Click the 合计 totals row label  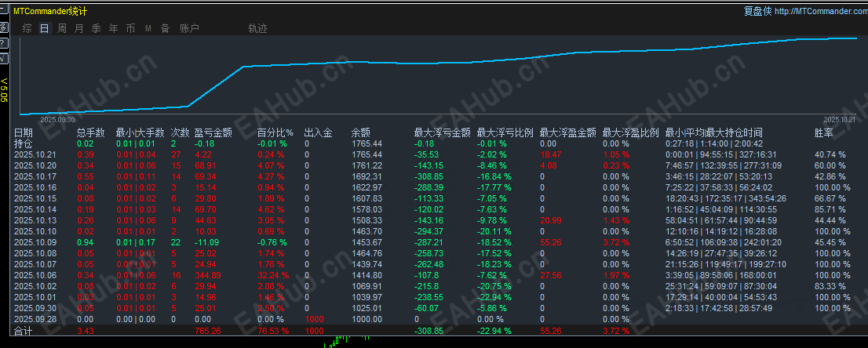(x=24, y=331)
